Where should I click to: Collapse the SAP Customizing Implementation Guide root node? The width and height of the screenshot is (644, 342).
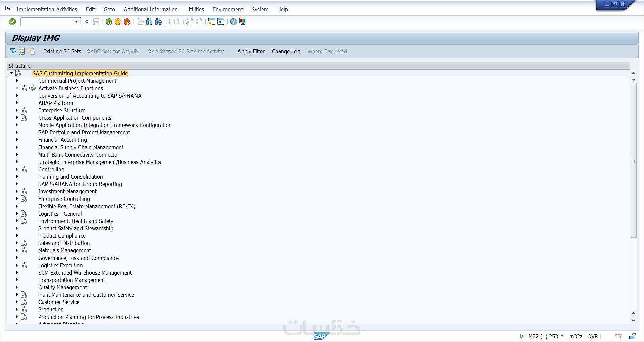point(11,73)
